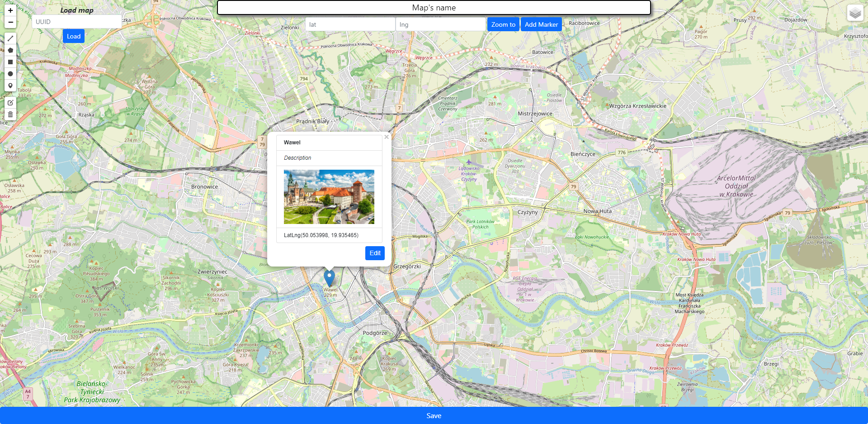Click the Czyżyny map label
Viewport: 868px width, 424px height.
pyautogui.click(x=528, y=212)
